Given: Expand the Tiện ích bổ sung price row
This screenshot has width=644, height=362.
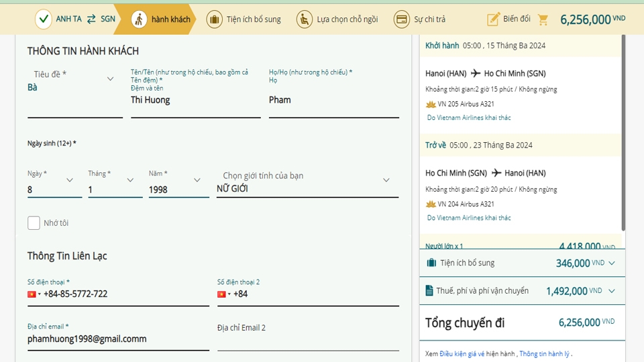Looking at the screenshot, I should click(x=612, y=263).
